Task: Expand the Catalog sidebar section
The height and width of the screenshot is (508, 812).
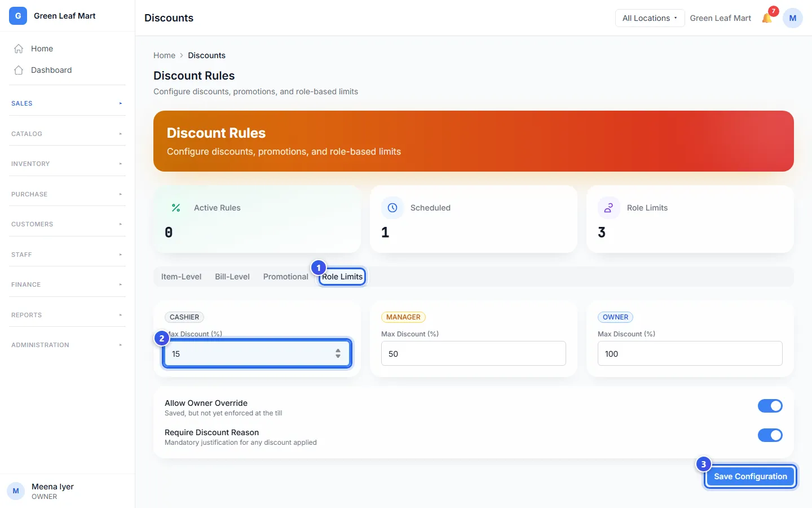Action: point(67,134)
